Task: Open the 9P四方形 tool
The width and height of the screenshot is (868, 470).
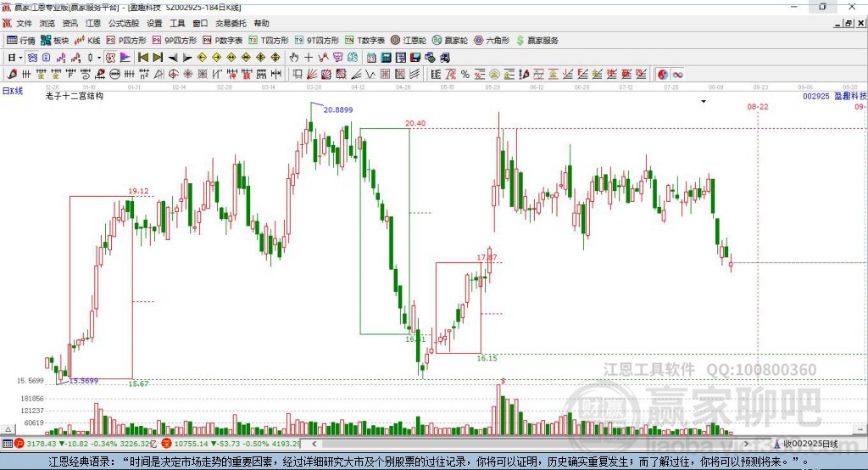Action: [175, 41]
